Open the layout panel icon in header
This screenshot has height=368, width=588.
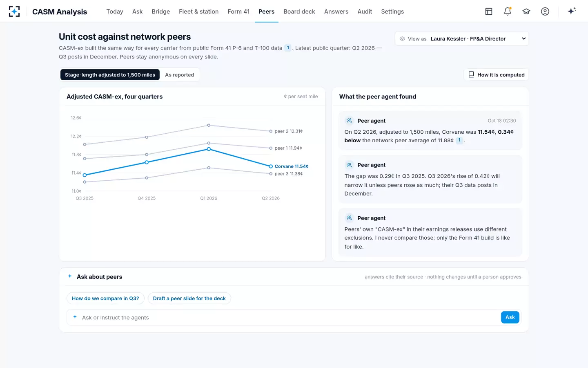point(489,11)
